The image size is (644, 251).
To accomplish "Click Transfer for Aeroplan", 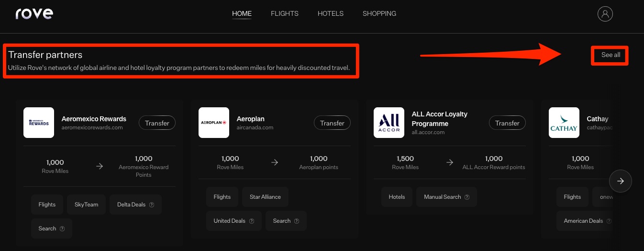I will click(x=332, y=123).
